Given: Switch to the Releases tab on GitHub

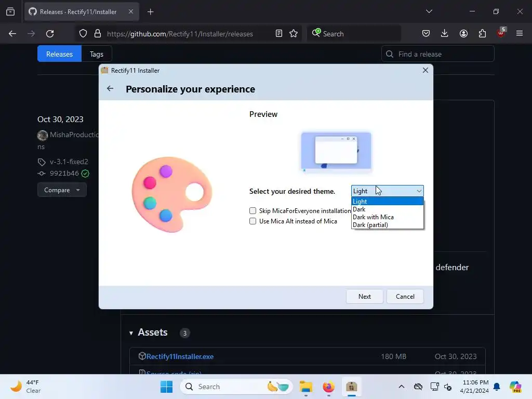Looking at the screenshot, I should coord(59,54).
